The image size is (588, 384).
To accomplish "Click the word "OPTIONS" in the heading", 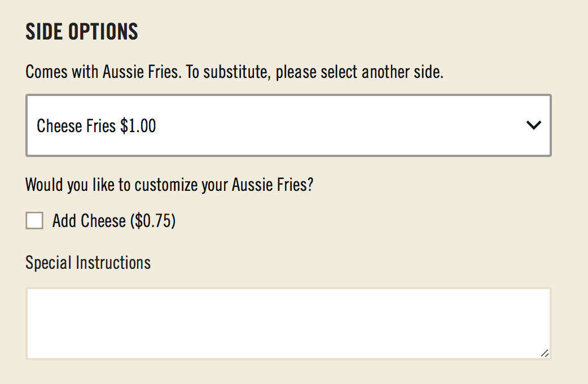I will click(103, 32).
